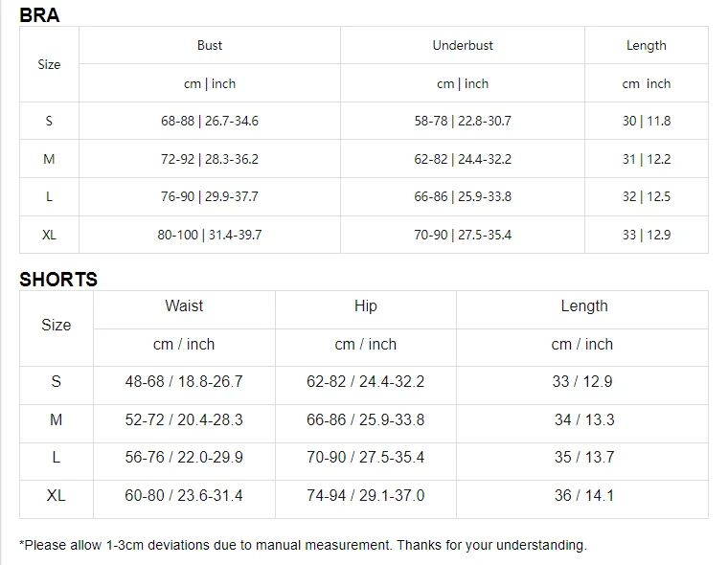Click the SHORTS table heading
This screenshot has height=565, width=728.
pos(58,280)
